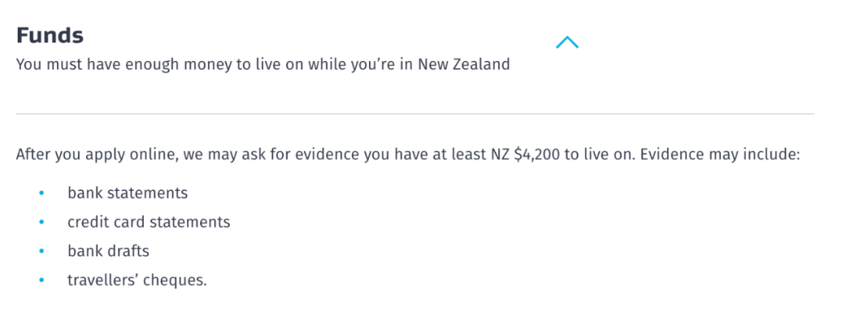Select the bank statements list item
The height and width of the screenshot is (321, 868).
click(x=127, y=193)
